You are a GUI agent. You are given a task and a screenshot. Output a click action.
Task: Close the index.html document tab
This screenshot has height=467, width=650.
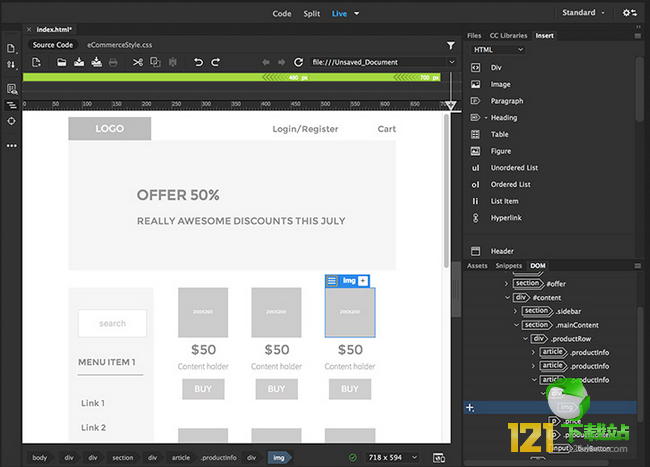click(x=29, y=29)
